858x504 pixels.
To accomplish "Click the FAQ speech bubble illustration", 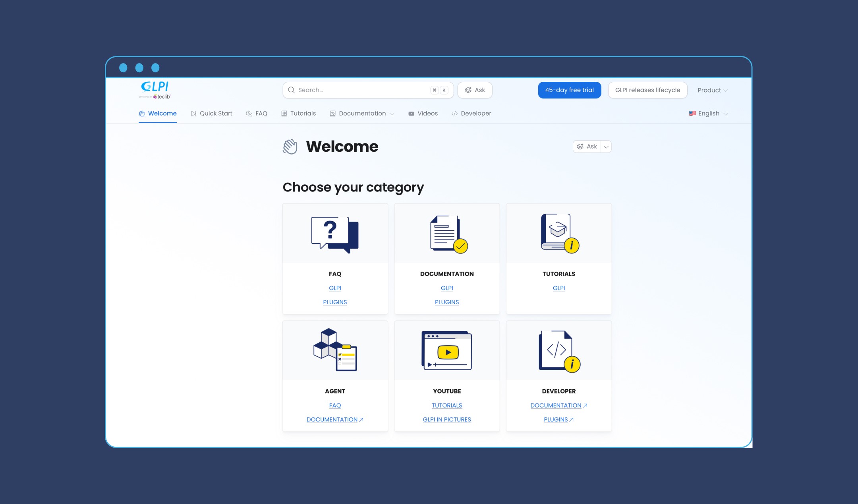I will coord(335,234).
